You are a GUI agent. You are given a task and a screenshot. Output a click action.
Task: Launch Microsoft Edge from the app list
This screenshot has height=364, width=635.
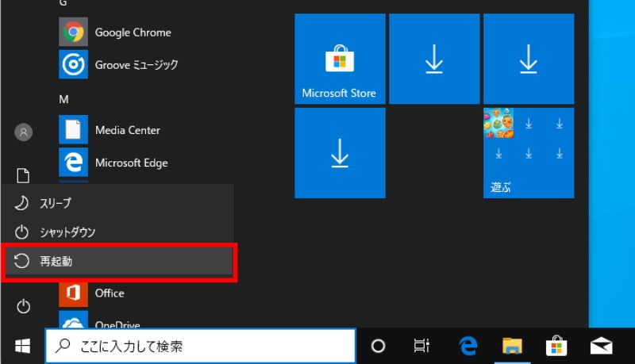[133, 163]
